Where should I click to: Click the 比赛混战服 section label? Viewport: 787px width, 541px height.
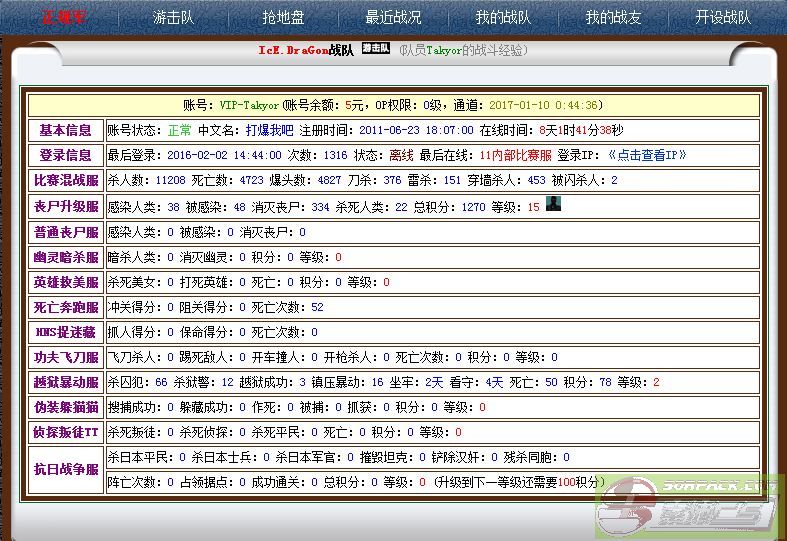click(x=65, y=180)
